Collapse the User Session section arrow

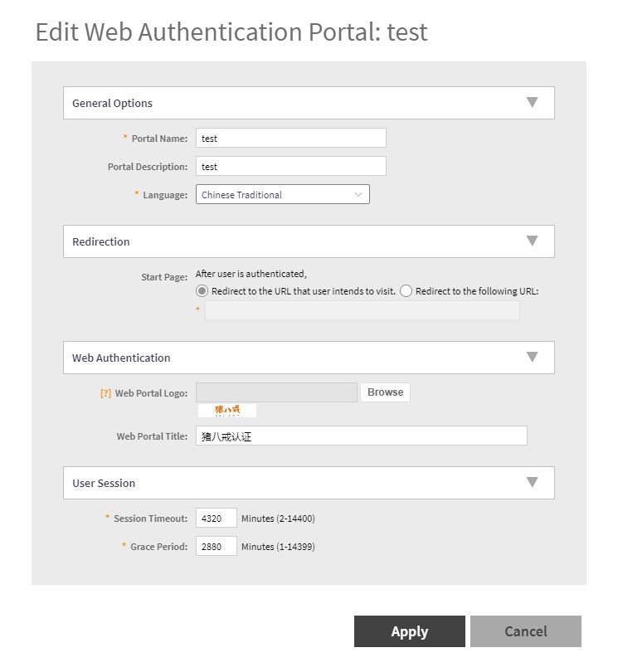(532, 483)
